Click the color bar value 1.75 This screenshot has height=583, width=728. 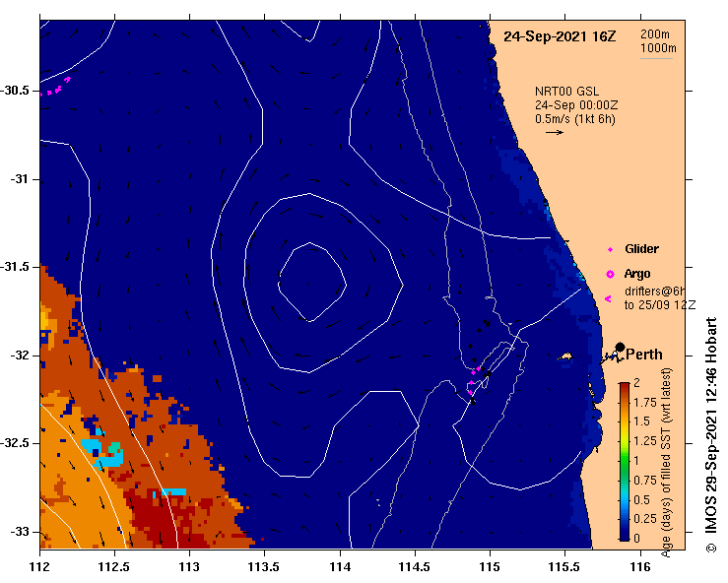tap(645, 402)
